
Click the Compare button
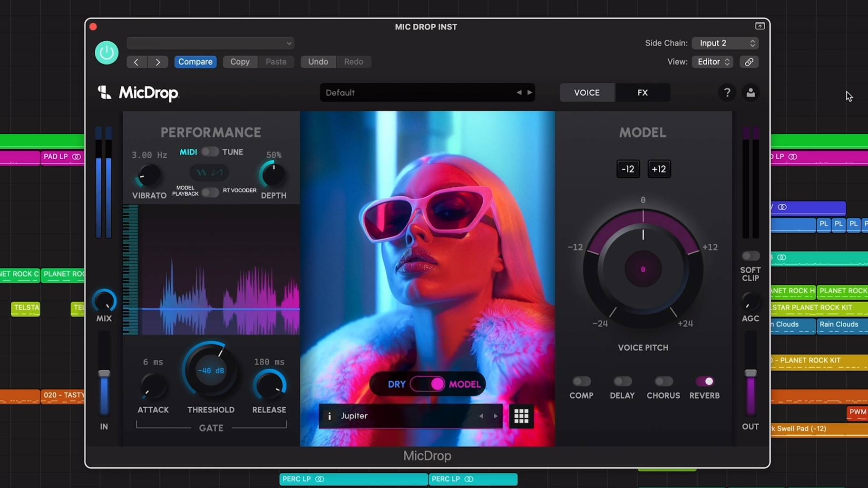[195, 61]
